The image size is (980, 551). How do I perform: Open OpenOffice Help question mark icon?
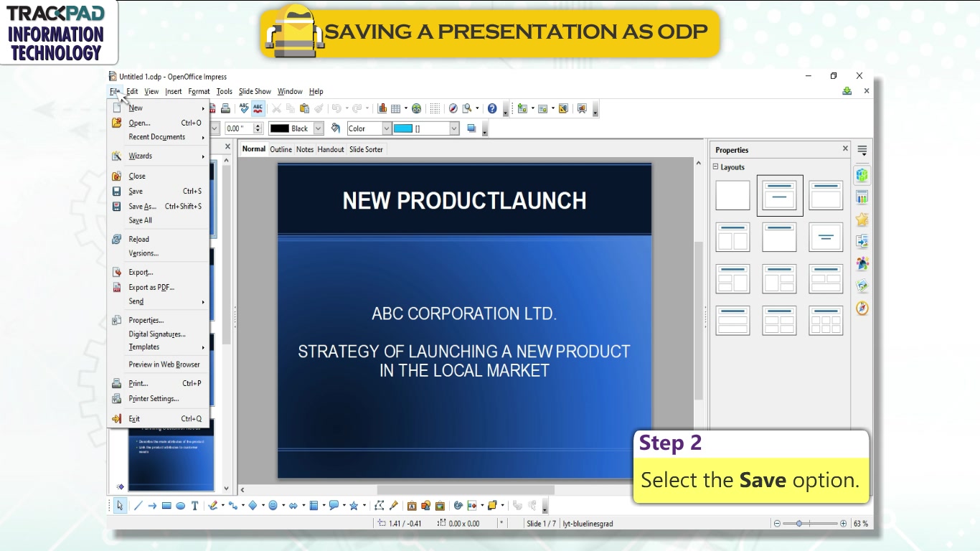tap(492, 108)
